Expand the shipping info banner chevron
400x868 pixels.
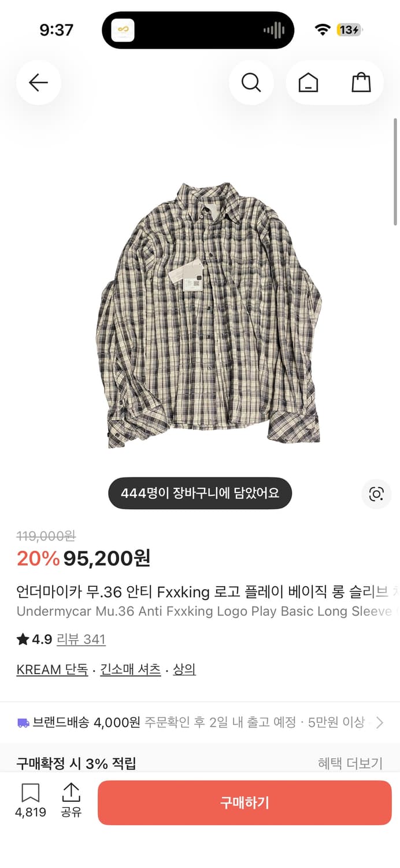pos(380,722)
